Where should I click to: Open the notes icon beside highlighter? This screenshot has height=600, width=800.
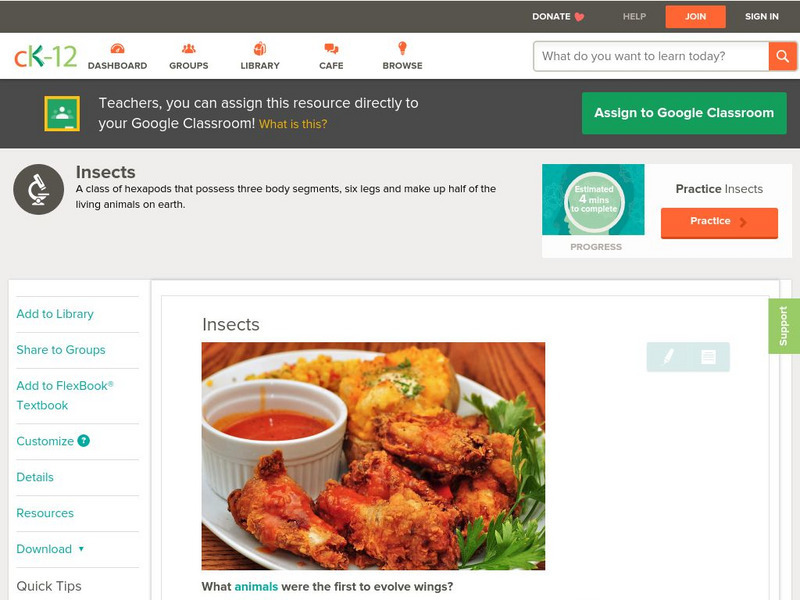708,357
